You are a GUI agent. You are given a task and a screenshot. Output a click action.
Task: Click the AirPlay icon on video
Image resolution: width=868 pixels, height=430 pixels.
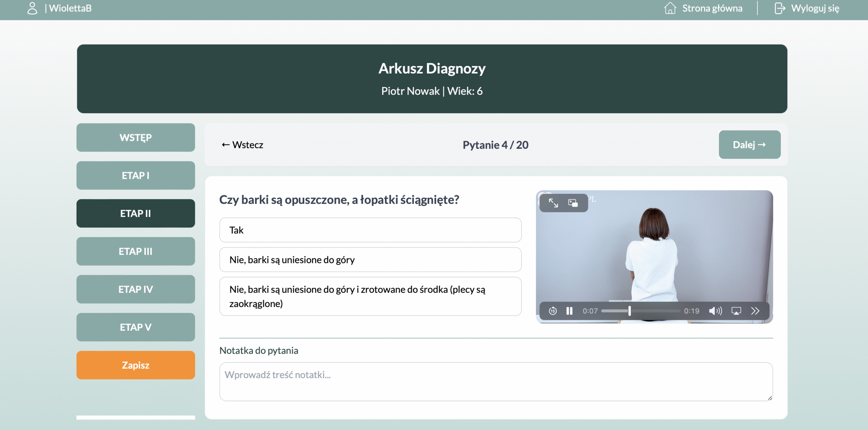click(736, 311)
